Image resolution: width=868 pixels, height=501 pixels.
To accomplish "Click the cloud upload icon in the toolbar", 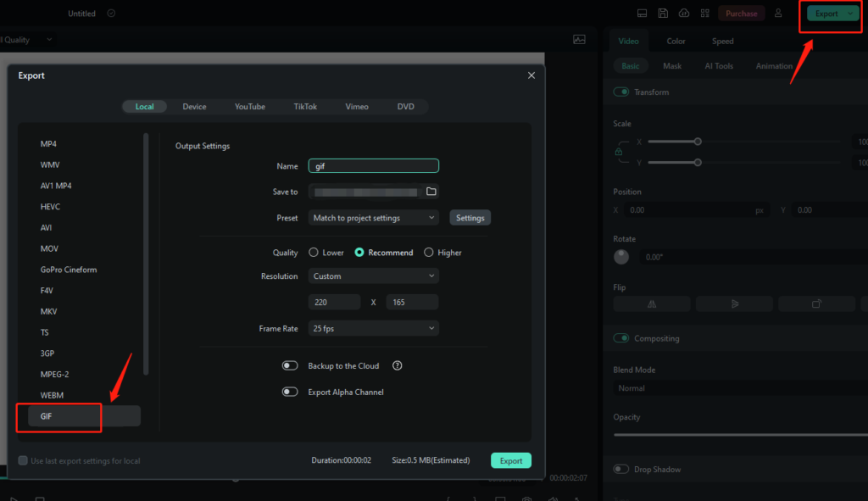I will [684, 13].
